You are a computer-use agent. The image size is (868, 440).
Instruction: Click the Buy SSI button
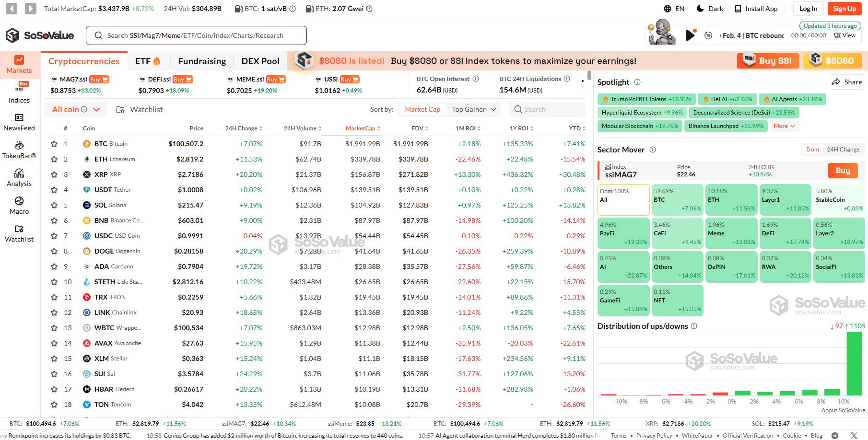768,61
